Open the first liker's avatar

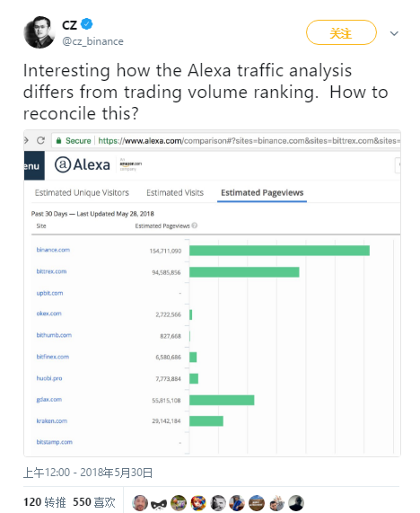pos(140,503)
